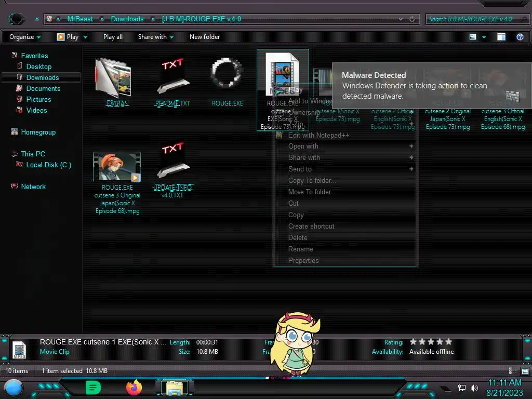Viewport: 532px width, 399px height.
Task: Open Documents in the navigation pane
Action: click(x=43, y=88)
